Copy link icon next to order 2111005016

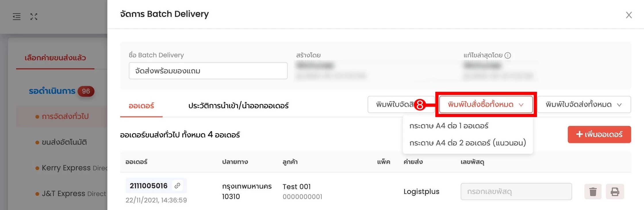(177, 186)
